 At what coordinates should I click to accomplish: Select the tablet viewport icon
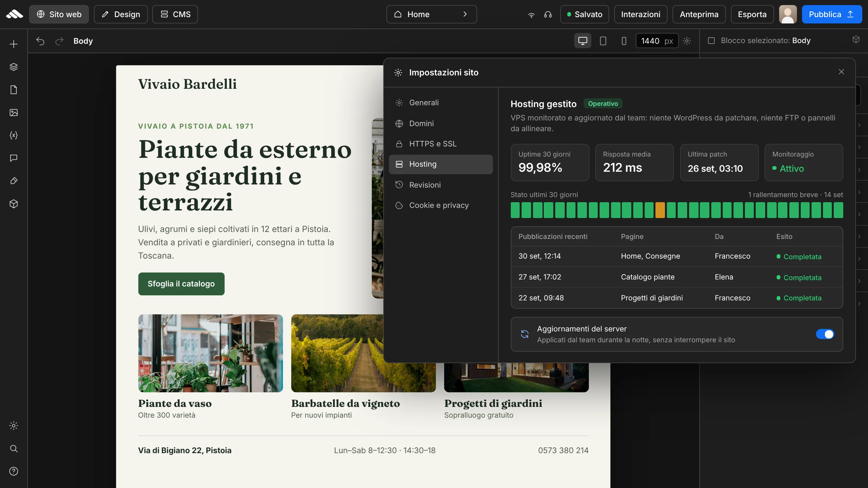pyautogui.click(x=603, y=41)
